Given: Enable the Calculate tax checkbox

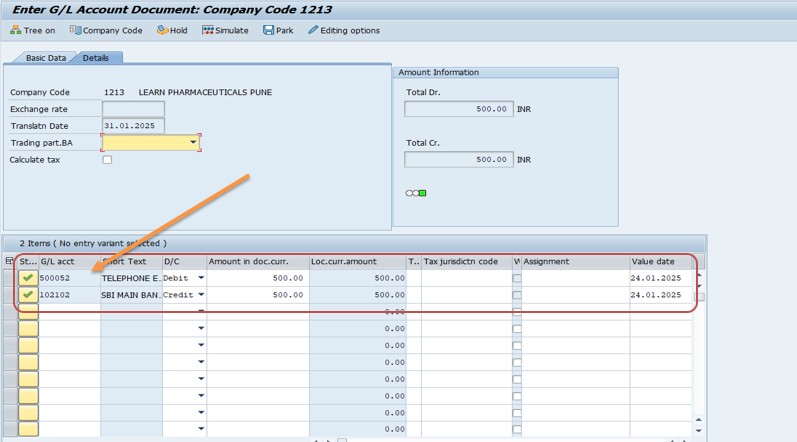Looking at the screenshot, I should (107, 160).
